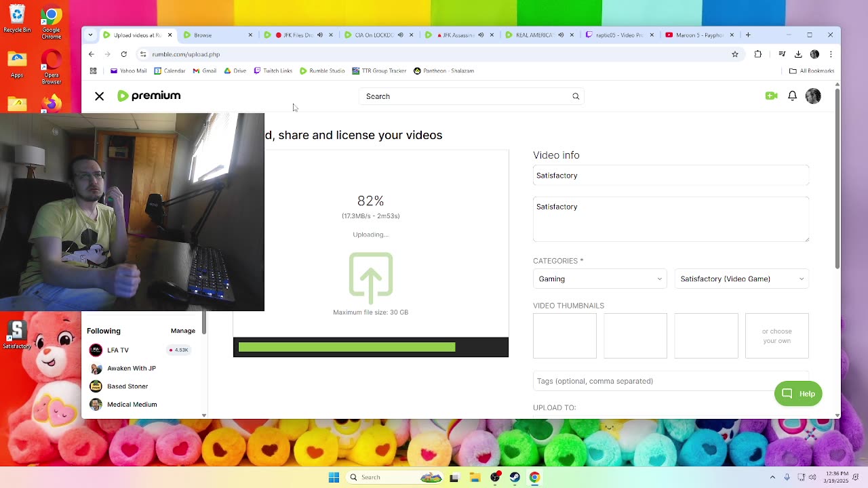Open the Gmail bookmark
868x488 pixels.
click(x=204, y=70)
